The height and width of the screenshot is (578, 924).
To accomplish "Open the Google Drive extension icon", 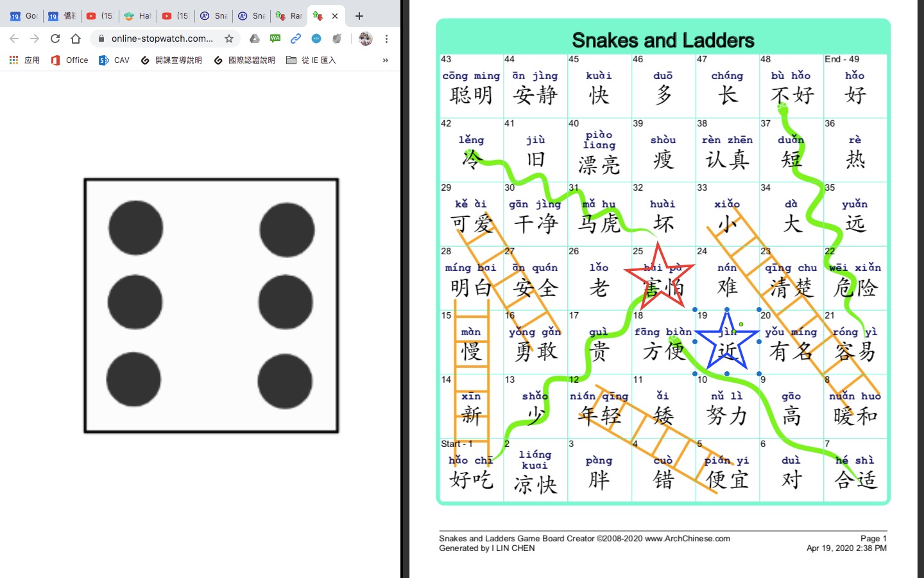I will tap(255, 39).
